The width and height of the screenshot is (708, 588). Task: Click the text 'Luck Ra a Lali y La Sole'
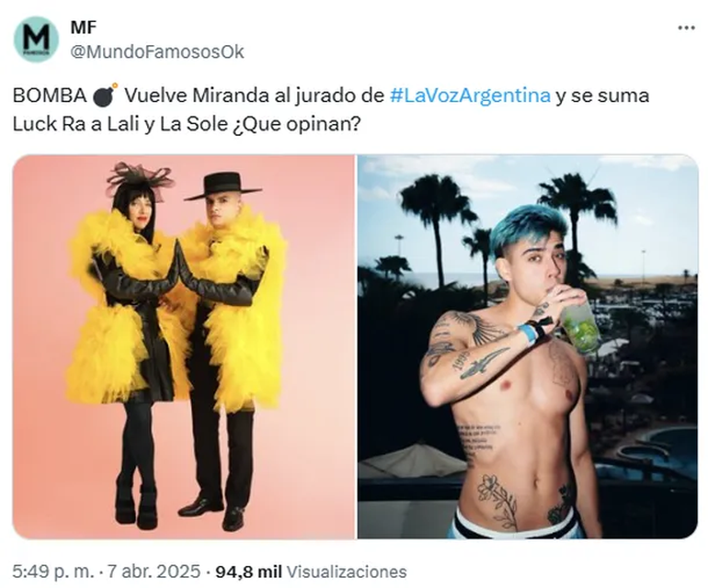tap(120, 125)
